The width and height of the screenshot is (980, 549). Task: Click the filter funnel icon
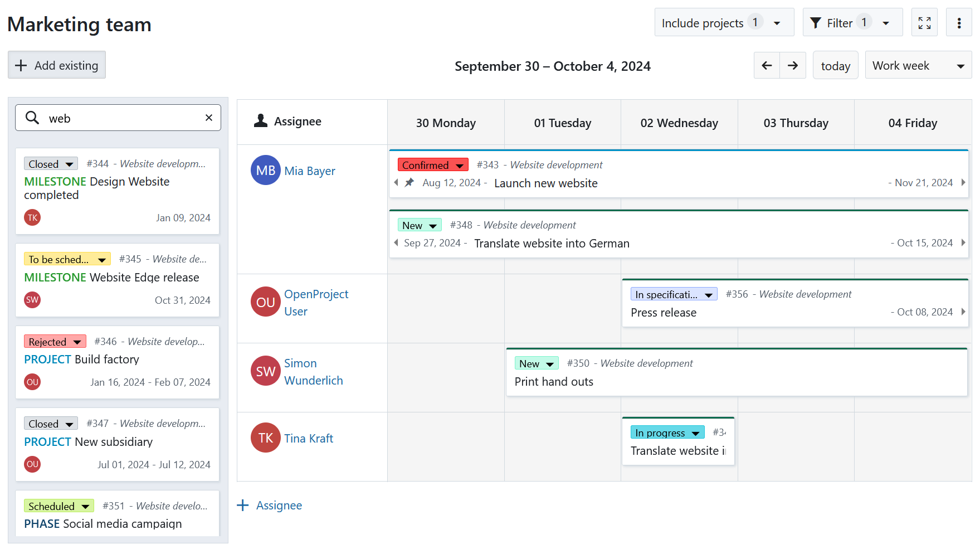(816, 22)
